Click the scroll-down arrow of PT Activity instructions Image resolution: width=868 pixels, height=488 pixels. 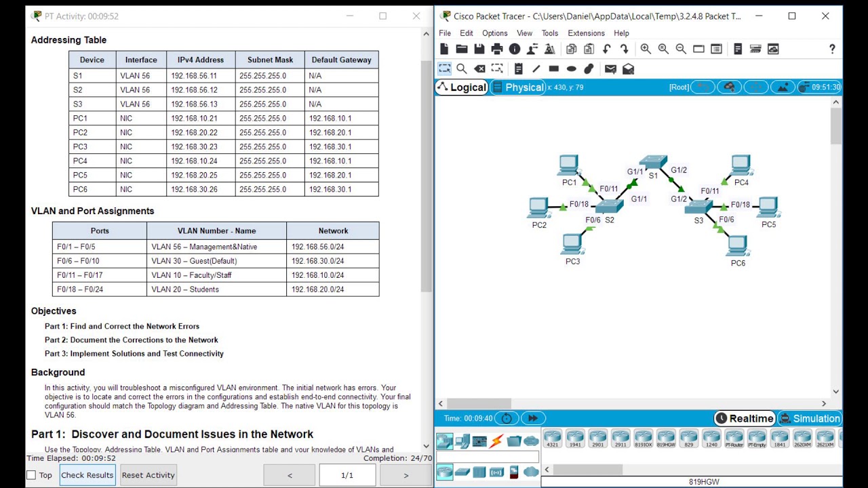pyautogui.click(x=426, y=445)
